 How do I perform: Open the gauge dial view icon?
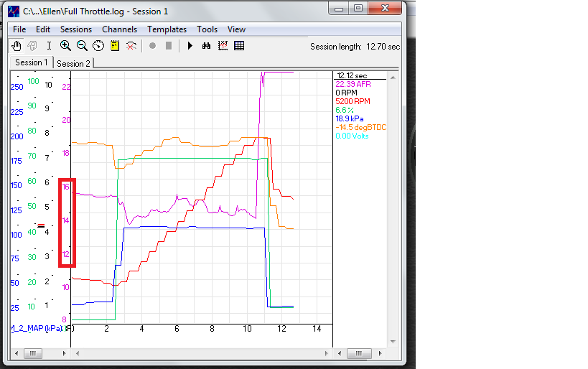tap(98, 46)
